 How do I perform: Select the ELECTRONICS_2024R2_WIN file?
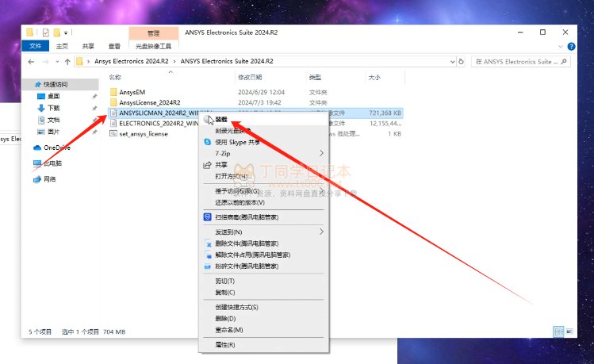pos(159,124)
